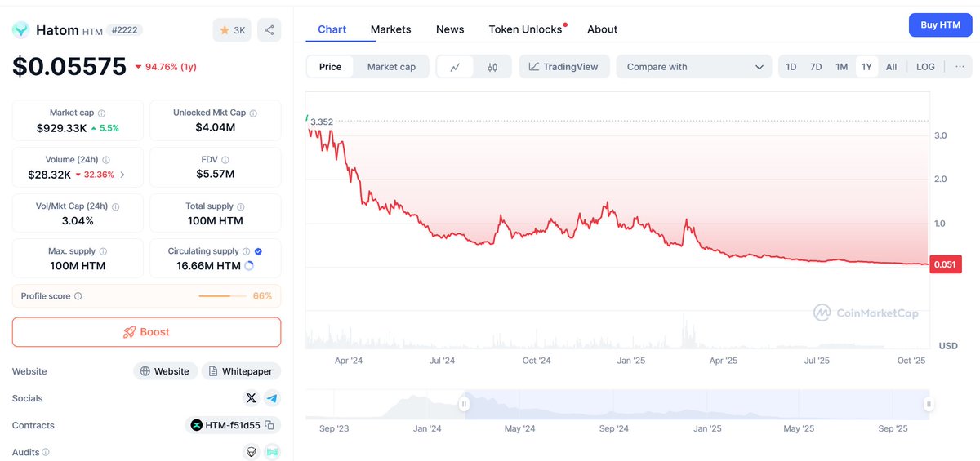
Task: Click the 94.76% (1y) change label
Action: tap(170, 67)
